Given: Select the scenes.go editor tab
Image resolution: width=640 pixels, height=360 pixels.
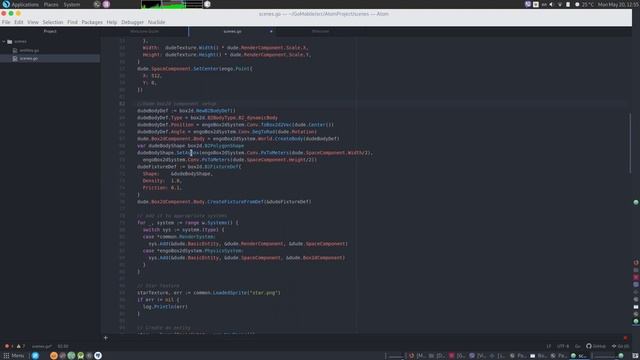Looking at the screenshot, I should coord(232,31).
